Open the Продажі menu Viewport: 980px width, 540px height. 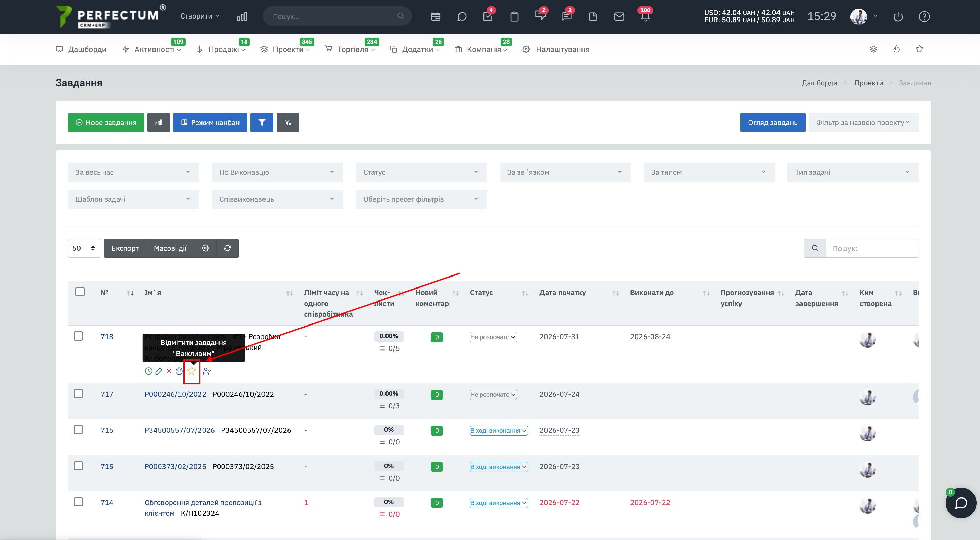pyautogui.click(x=221, y=49)
